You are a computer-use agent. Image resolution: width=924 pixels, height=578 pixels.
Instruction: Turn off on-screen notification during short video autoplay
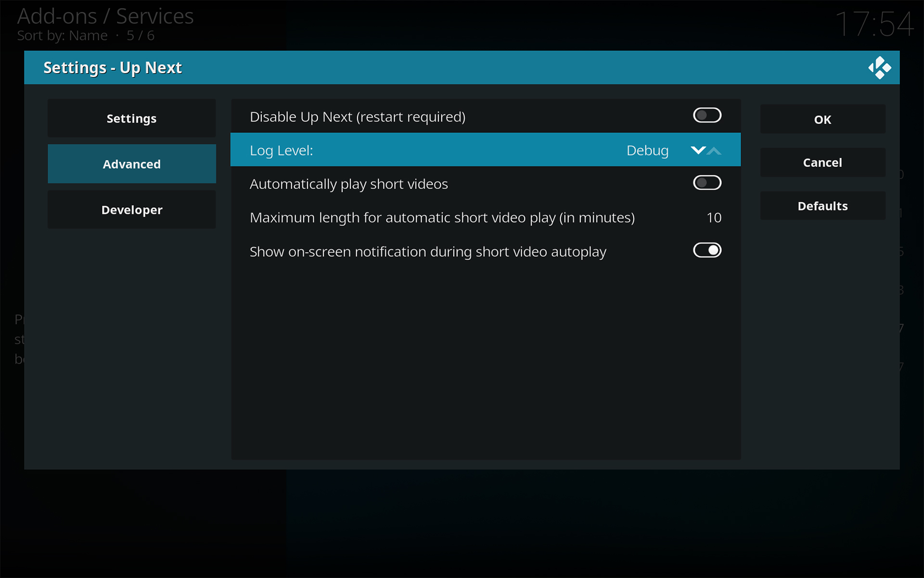[707, 250]
